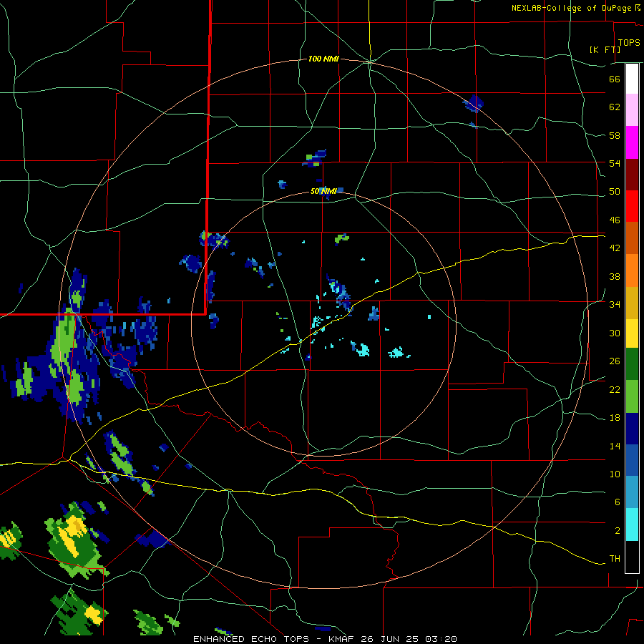This screenshot has width=644, height=644.
Task: Click the light pink legend swatch
Action: (632, 110)
